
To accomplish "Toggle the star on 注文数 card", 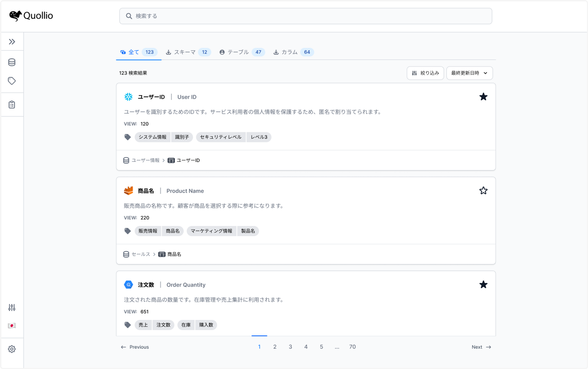I will tap(483, 284).
